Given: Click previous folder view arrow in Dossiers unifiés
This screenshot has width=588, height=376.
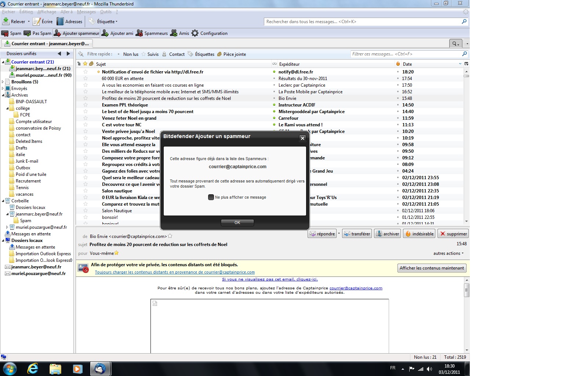Looking at the screenshot, I should coord(59,54).
